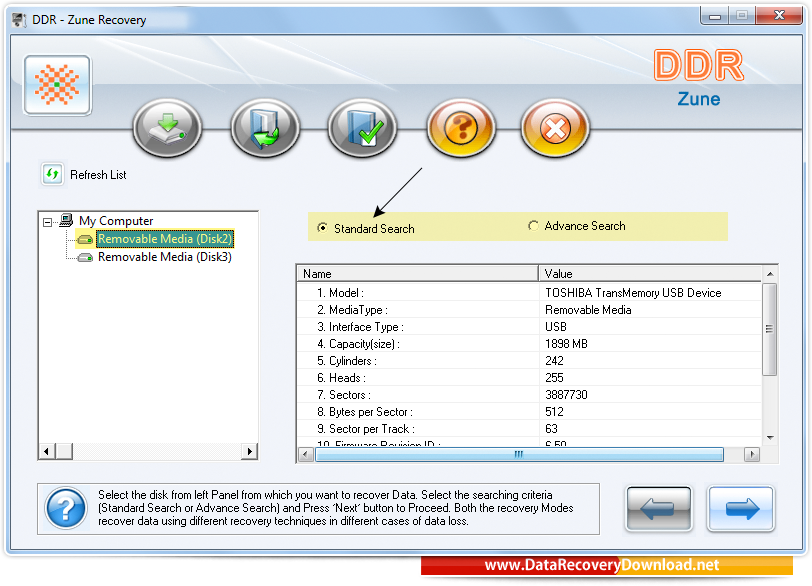Click tree panel scroll right arrow
Screen dimensions: 812x586
[250, 451]
